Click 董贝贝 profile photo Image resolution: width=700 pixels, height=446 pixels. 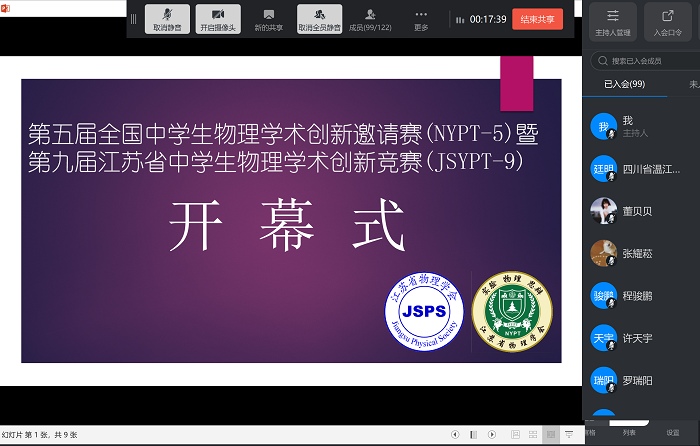pyautogui.click(x=604, y=211)
